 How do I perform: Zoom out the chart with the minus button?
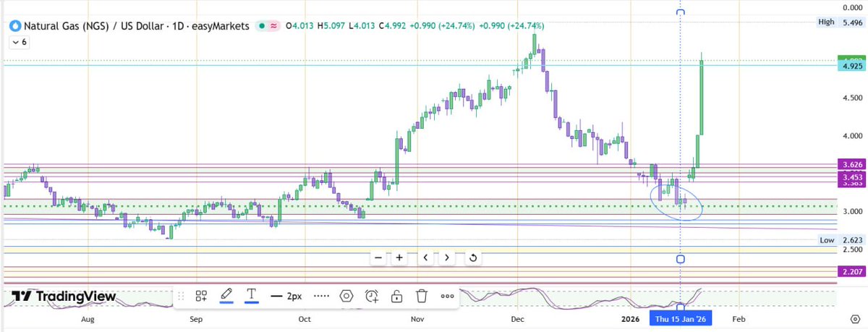378,257
